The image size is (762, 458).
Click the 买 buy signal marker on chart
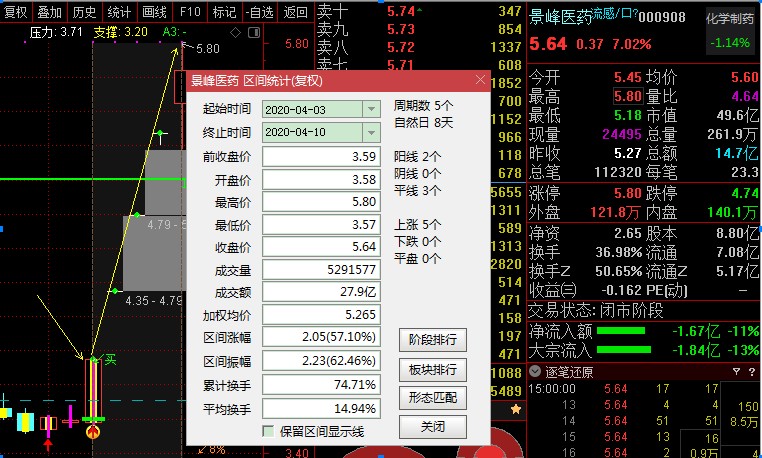point(110,360)
